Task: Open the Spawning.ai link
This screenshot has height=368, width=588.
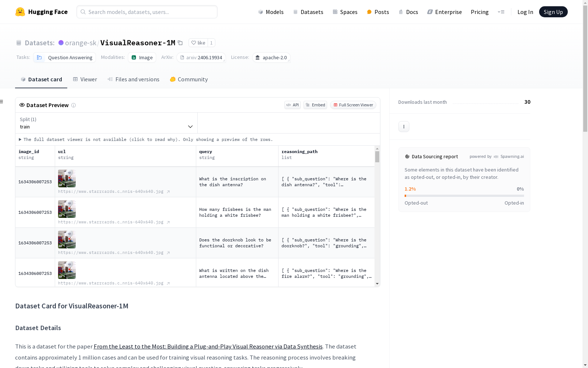Action: pos(509,156)
